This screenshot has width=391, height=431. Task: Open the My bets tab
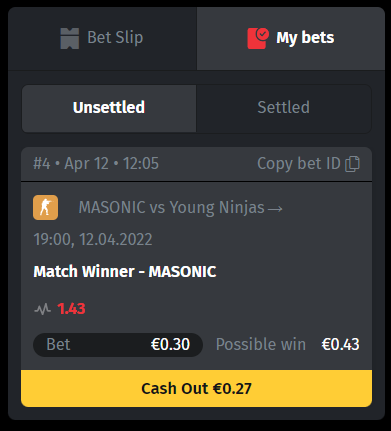(291, 38)
